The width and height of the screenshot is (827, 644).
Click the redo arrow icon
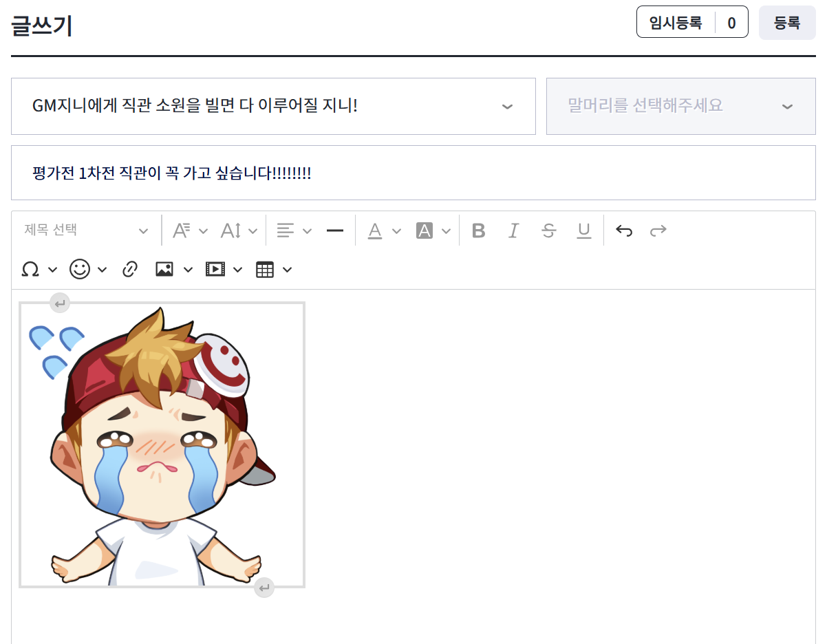[x=658, y=230]
